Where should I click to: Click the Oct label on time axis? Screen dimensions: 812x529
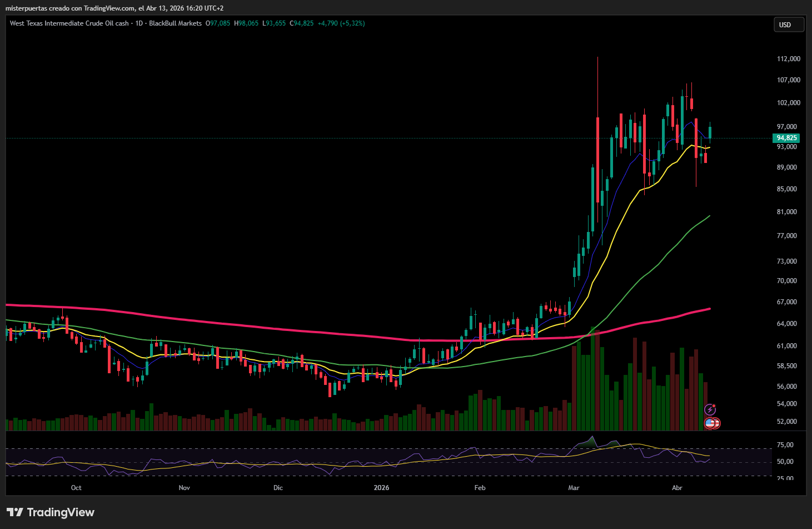pos(76,488)
